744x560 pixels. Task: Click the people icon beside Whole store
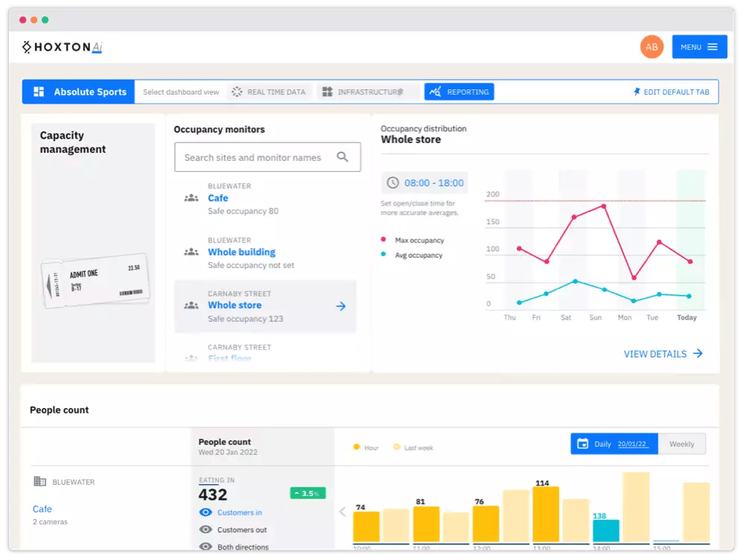191,305
